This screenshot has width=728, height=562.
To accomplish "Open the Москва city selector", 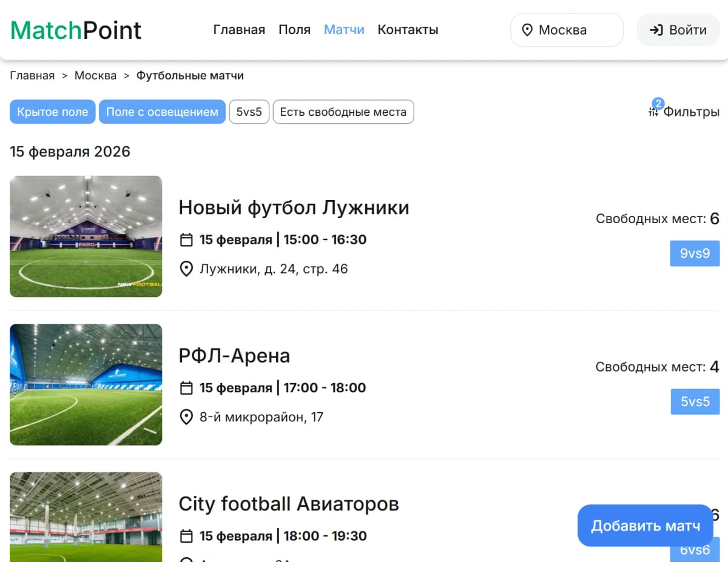I will click(x=567, y=30).
